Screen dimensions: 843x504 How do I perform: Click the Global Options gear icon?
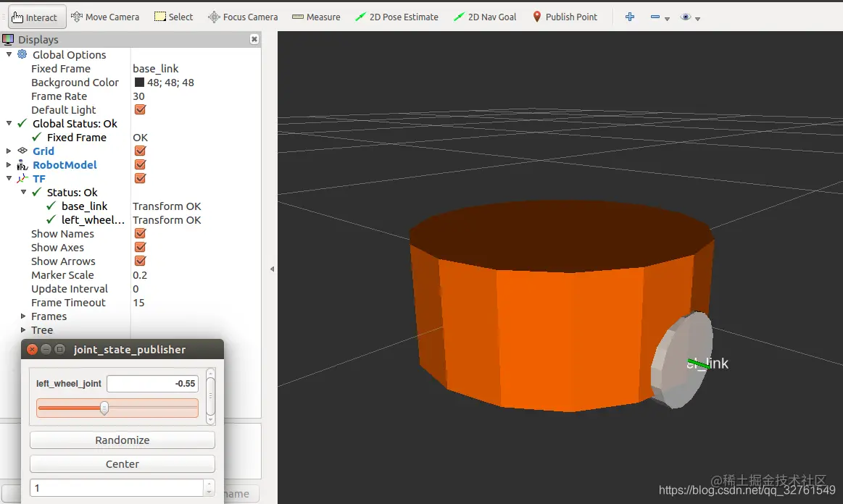(22, 54)
